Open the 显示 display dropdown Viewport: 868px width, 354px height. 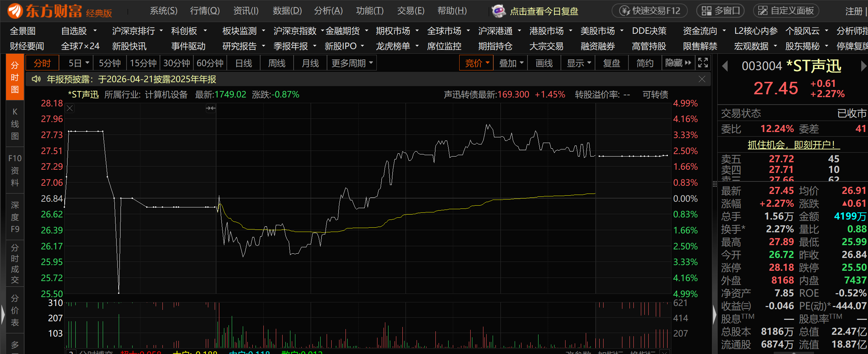click(x=578, y=63)
